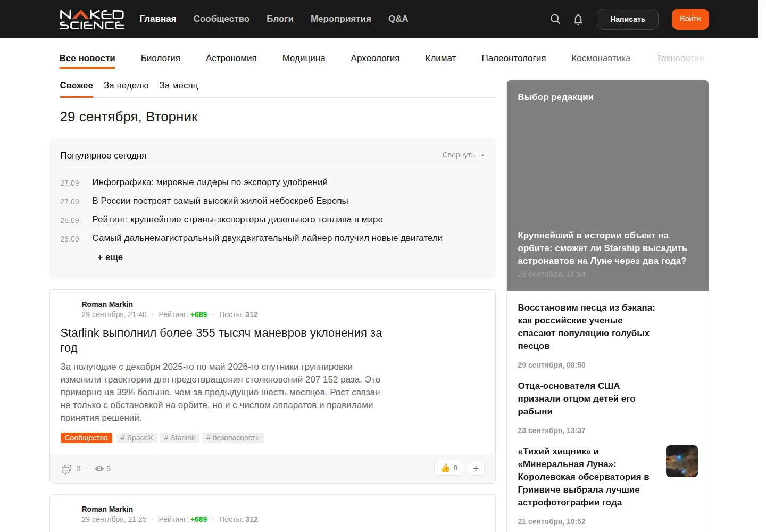Image resolution: width=766 pixels, height=532 pixels.
Task: Open the рейтинг стран-экспортеров дизельного топлива article
Action: 238,219
